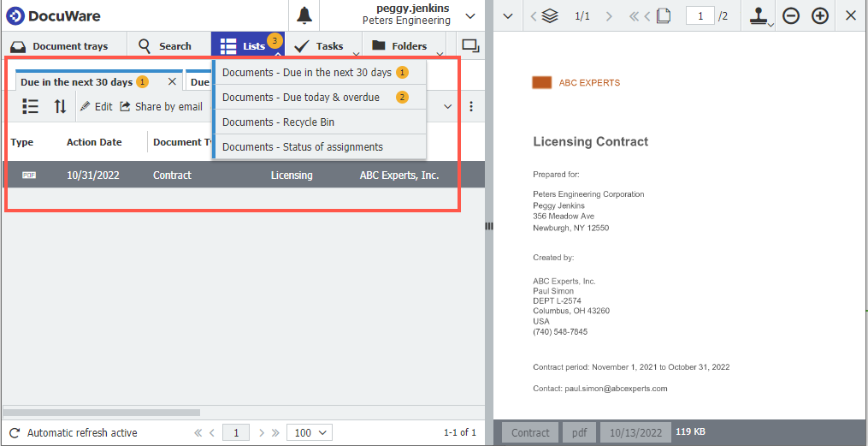868x446 pixels.
Task: Click the Share by email button
Action: point(161,106)
